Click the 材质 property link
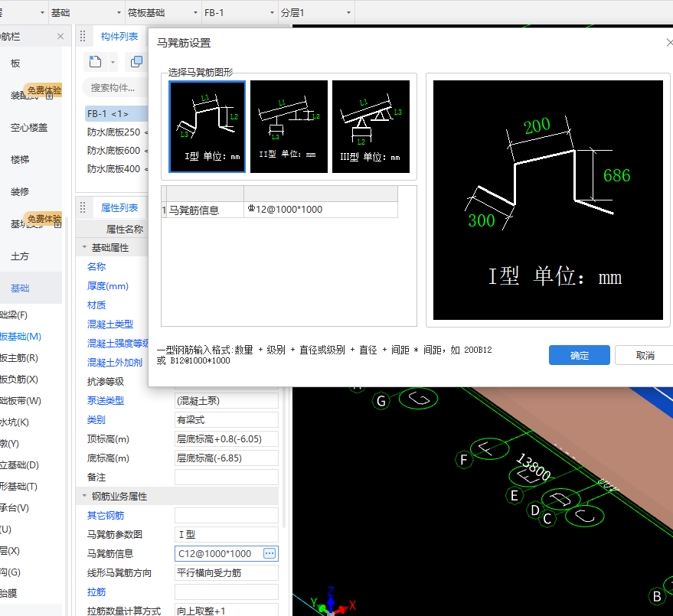Image resolution: width=673 pixels, height=616 pixels. 96,305
